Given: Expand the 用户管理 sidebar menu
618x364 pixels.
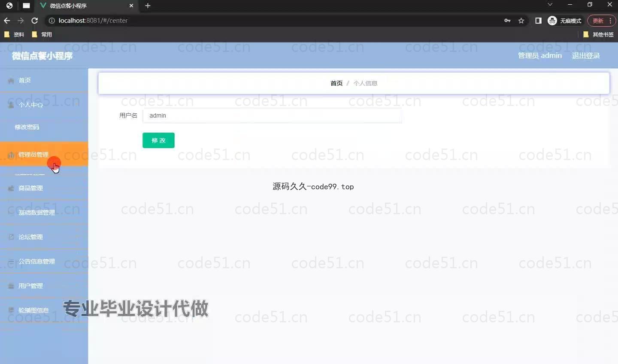Looking at the screenshot, I should click(44, 286).
